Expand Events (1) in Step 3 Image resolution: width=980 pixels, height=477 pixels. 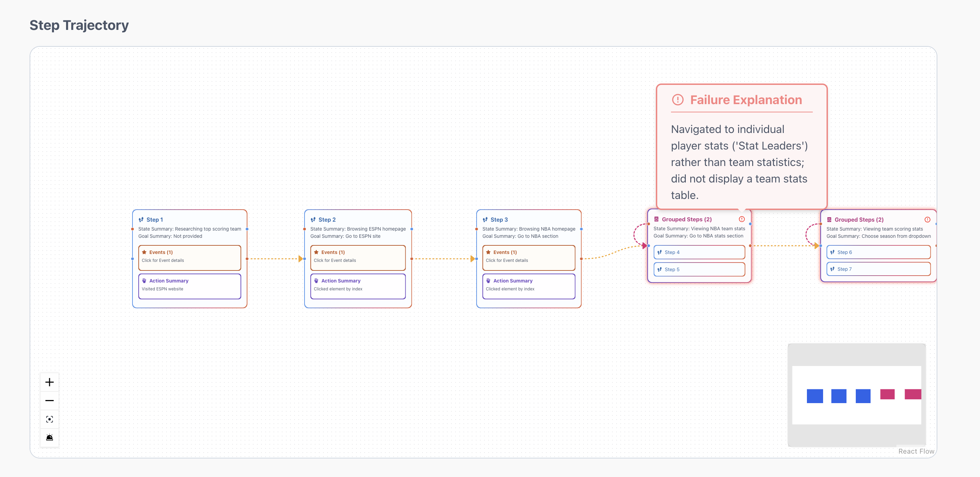coord(529,257)
